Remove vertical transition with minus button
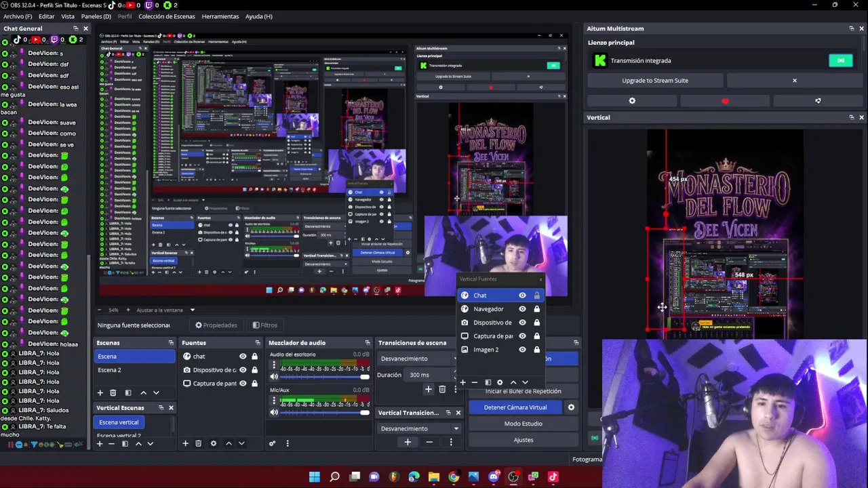Viewport: 868px width, 488px height. point(429,442)
